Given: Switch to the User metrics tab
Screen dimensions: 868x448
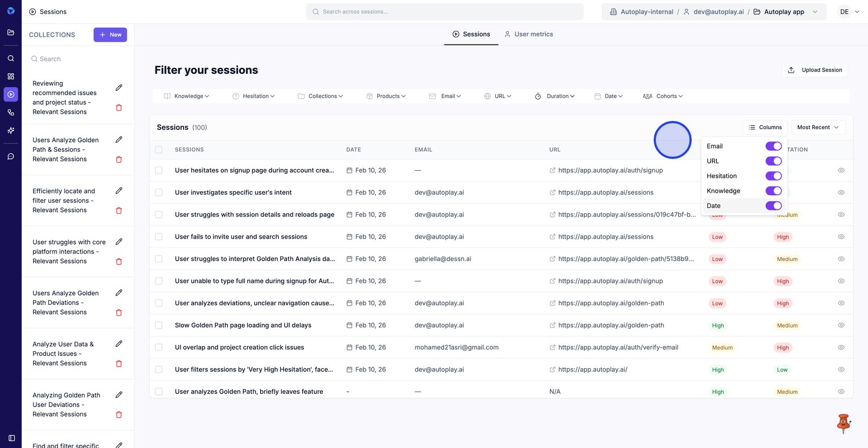Looking at the screenshot, I should (x=528, y=34).
